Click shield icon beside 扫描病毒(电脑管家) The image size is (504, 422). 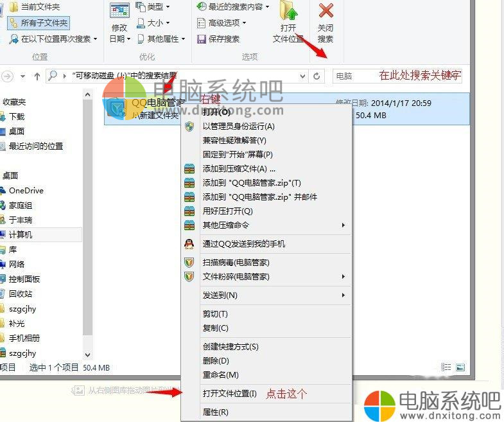pos(189,263)
